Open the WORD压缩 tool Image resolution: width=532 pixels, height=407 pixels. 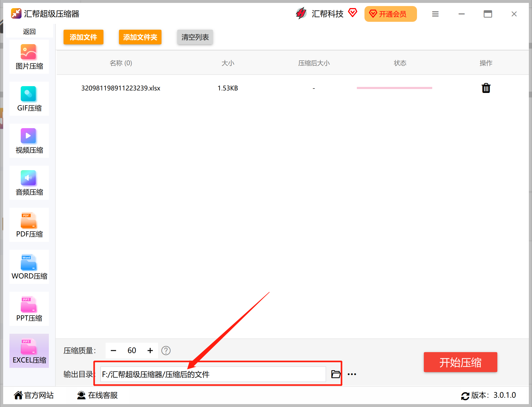click(29, 267)
